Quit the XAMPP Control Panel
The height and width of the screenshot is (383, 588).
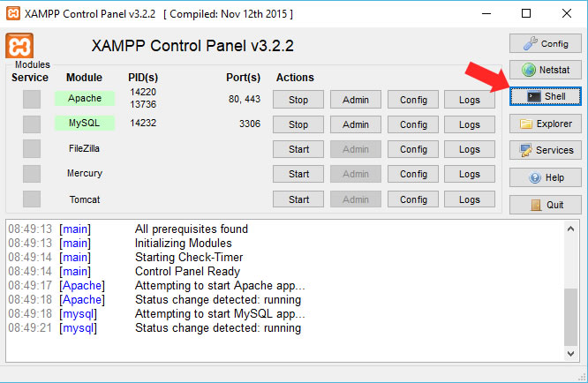coord(546,205)
